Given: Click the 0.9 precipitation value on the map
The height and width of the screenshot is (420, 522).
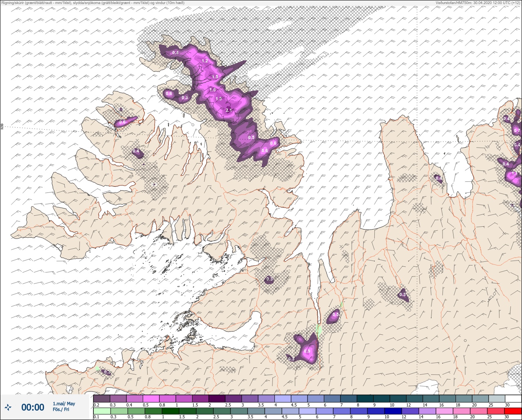Looking at the screenshot, I should click(307, 351).
